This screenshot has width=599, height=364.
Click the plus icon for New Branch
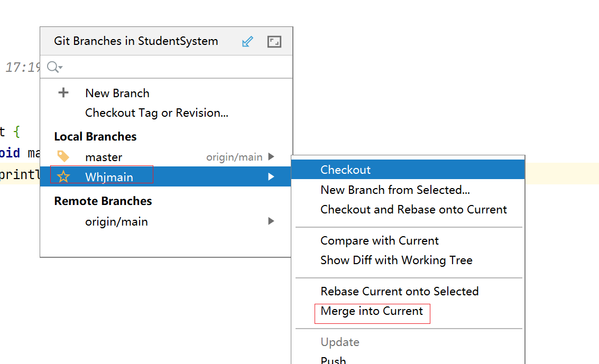click(63, 93)
